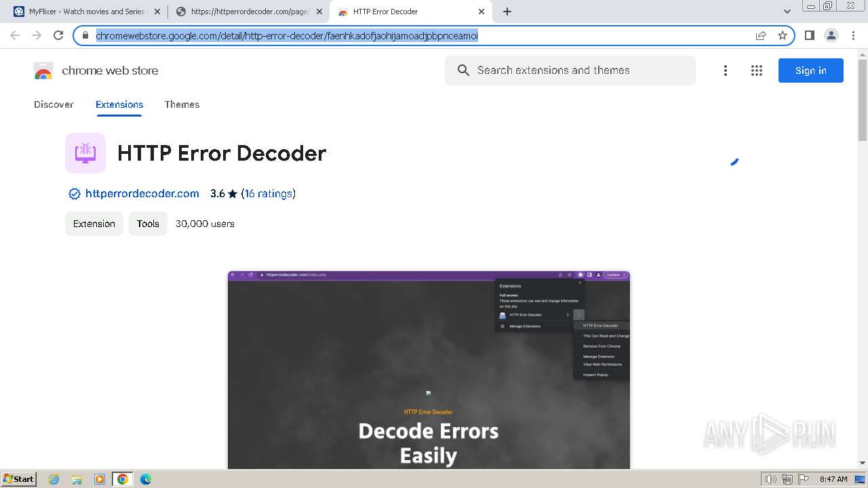Click the 30,000 users text
Viewport: 868px width, 488px height.
click(x=205, y=224)
